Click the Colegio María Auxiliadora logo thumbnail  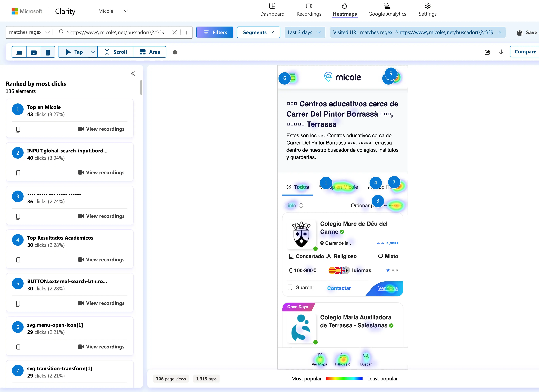(301, 328)
